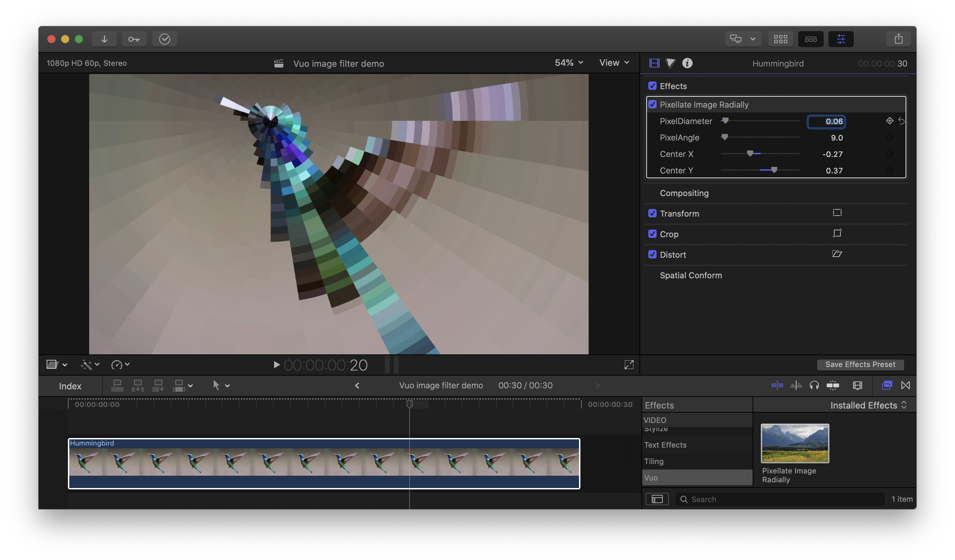This screenshot has width=955, height=560.
Task: Open the Installed Effects popup menu
Action: (868, 405)
